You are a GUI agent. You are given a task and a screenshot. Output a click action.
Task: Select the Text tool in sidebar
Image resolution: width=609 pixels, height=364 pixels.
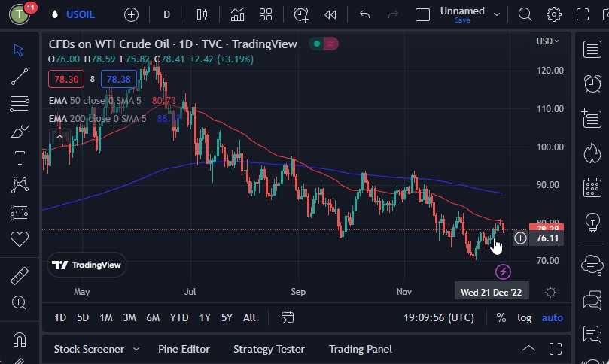point(20,158)
